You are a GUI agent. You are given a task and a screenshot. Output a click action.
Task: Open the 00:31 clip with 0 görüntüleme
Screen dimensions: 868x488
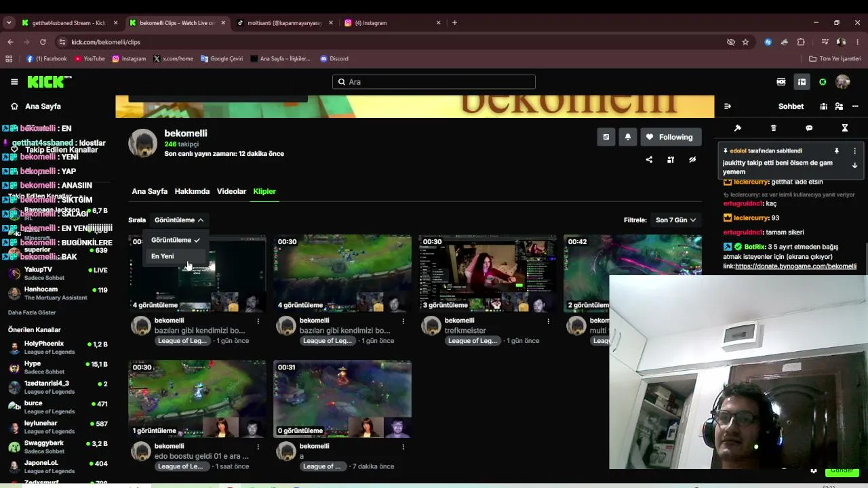[342, 399]
